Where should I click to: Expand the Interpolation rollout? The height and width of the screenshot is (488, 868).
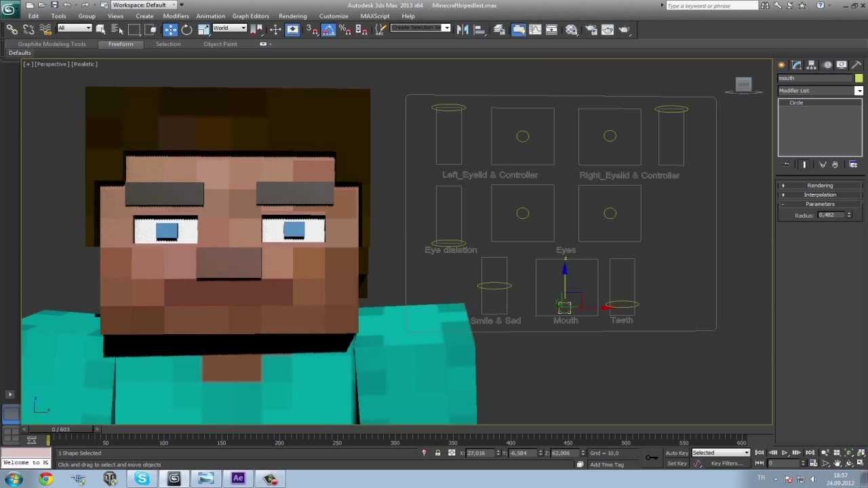[820, 195]
